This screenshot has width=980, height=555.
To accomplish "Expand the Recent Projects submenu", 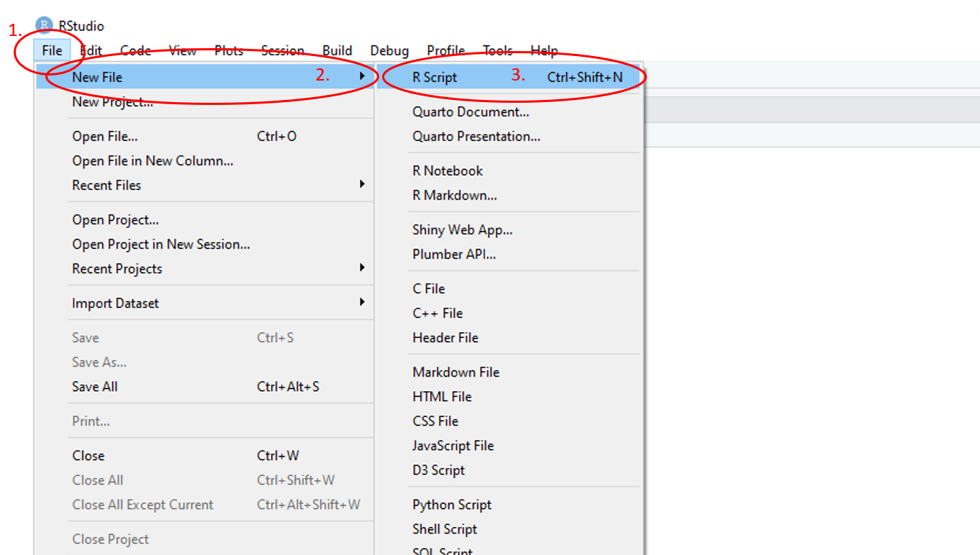I will coord(205,268).
